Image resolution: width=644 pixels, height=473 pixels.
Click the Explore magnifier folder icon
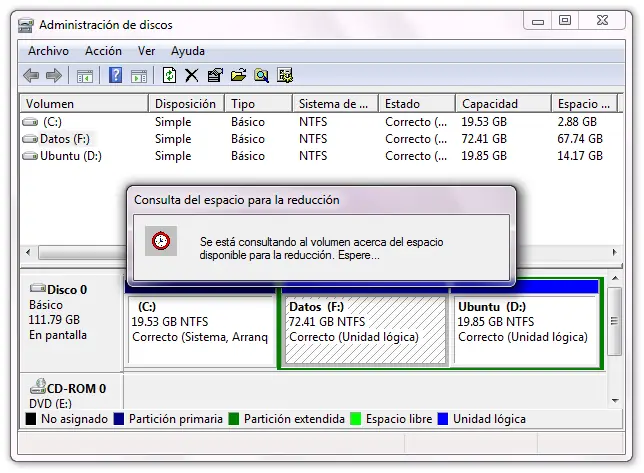tap(261, 76)
